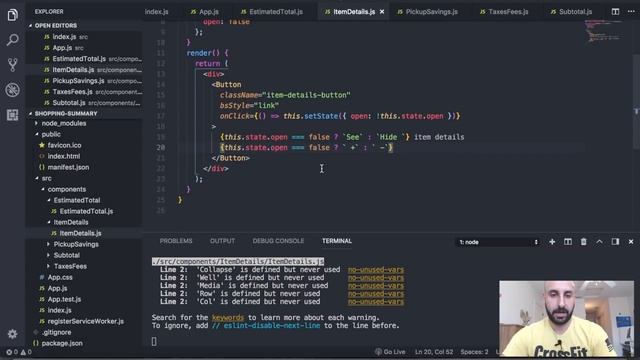Split the terminal panel

pyautogui.click(x=568, y=242)
